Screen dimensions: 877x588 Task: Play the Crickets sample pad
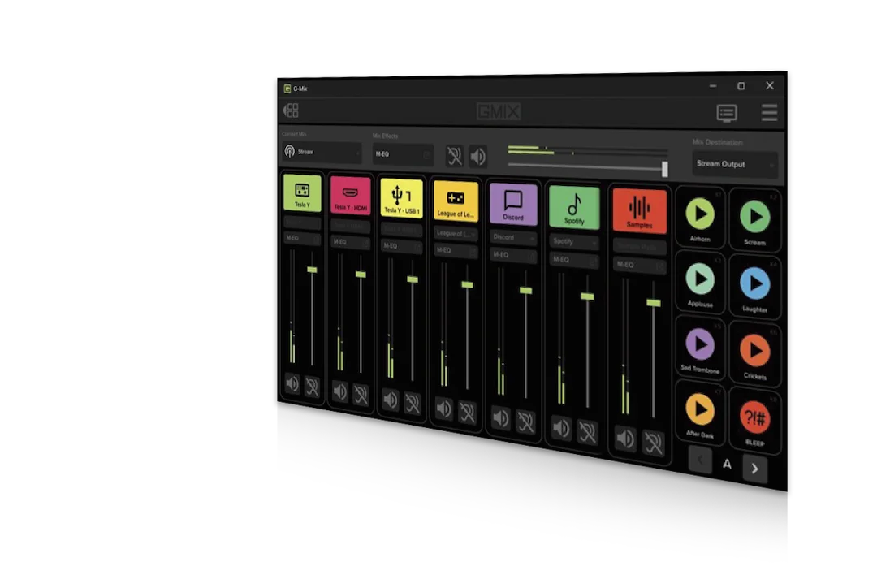[755, 350]
